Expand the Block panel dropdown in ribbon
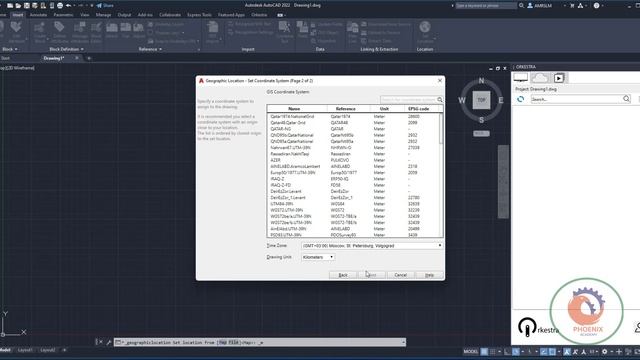 [x=10, y=49]
